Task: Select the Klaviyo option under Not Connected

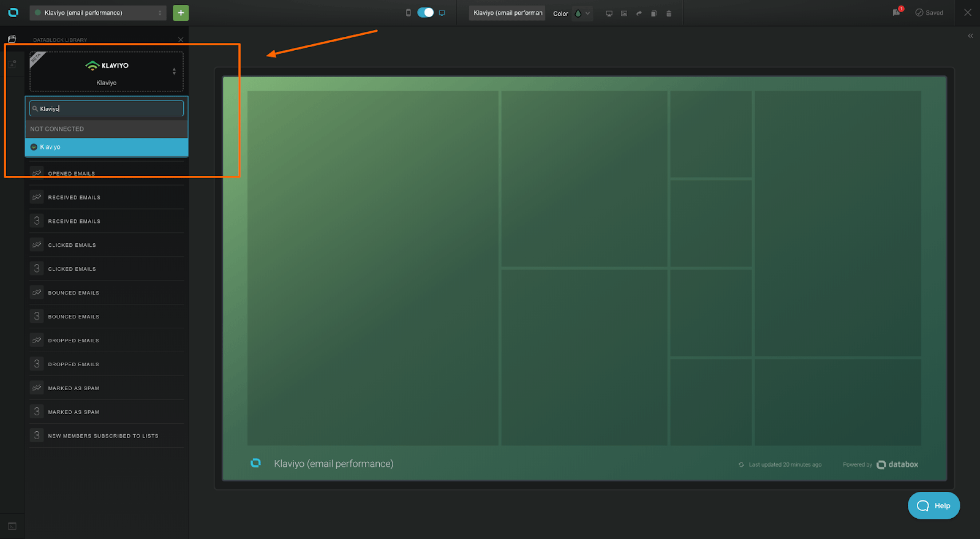Action: pos(107,147)
